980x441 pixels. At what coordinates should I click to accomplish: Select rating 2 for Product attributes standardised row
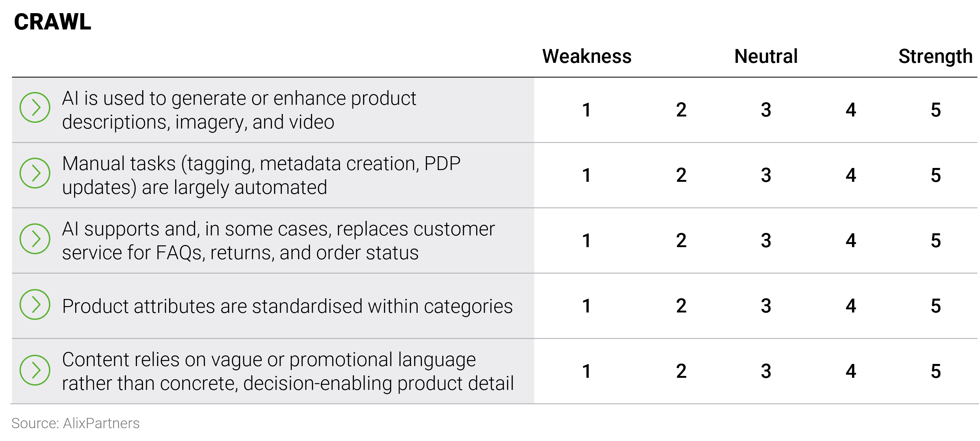[x=681, y=306]
